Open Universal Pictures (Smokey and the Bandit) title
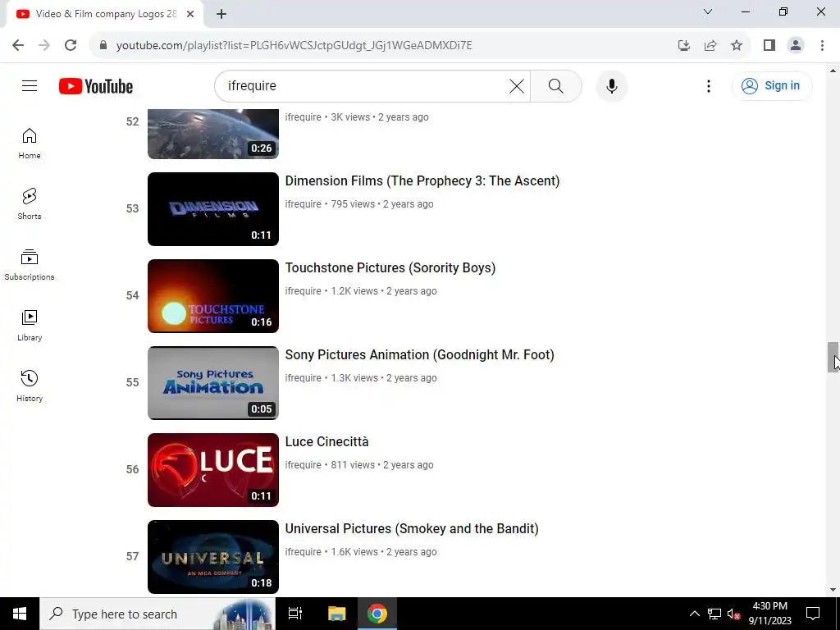Viewport: 840px width, 630px height. [x=412, y=528]
